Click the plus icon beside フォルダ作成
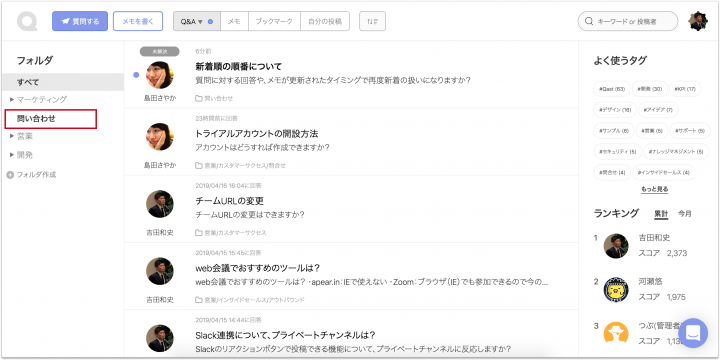Screen dimensions: 720x360 10,175
